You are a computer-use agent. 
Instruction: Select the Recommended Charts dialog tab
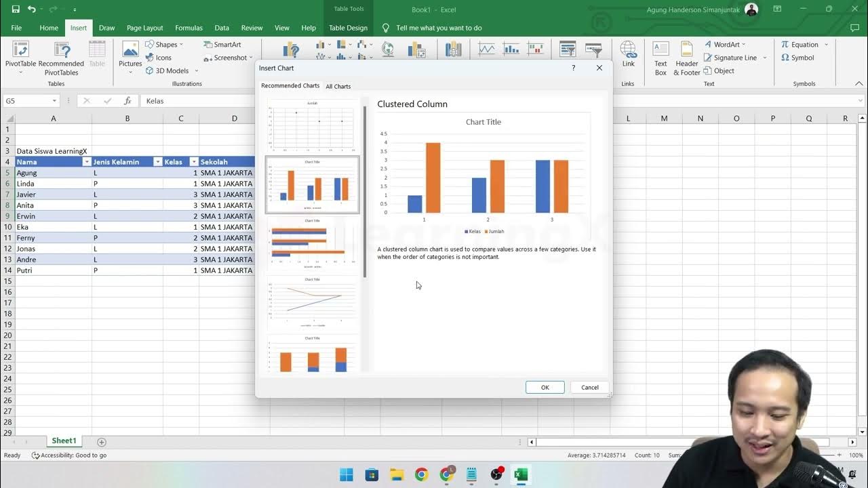[290, 86]
